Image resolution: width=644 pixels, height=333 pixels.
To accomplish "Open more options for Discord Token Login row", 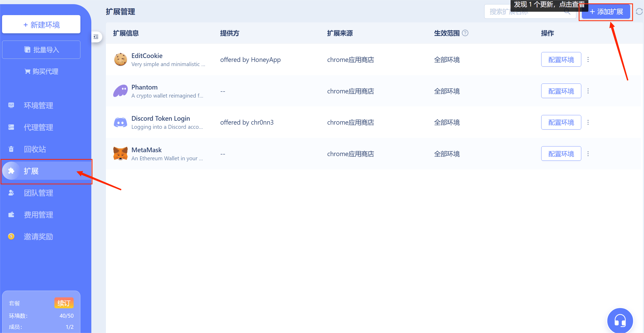I will click(x=588, y=122).
